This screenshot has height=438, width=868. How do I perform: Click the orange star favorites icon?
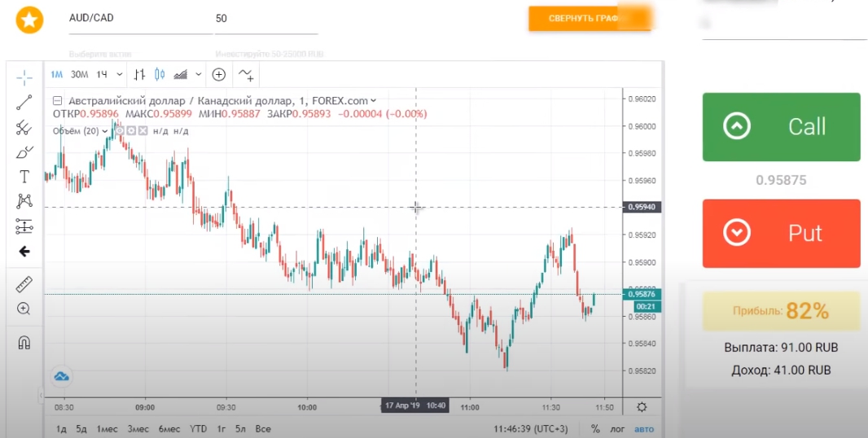click(29, 20)
